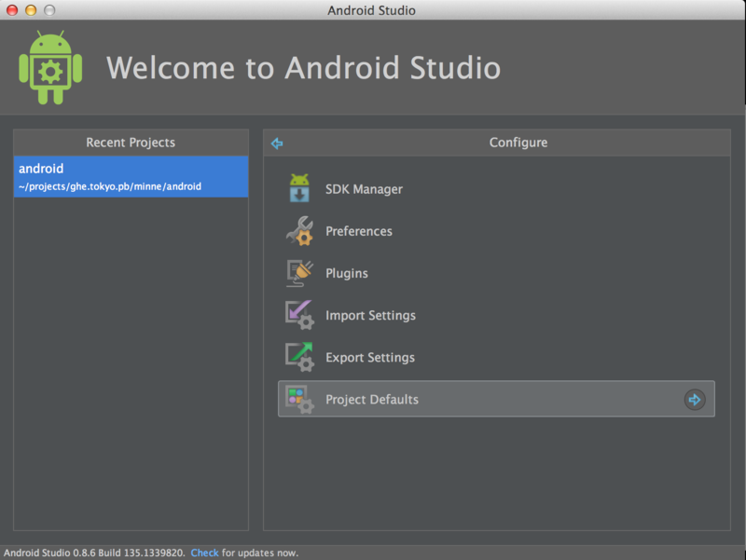The height and width of the screenshot is (560, 746).
Task: Click the Android Studio 0.8.6 build text
Action: pos(94,553)
